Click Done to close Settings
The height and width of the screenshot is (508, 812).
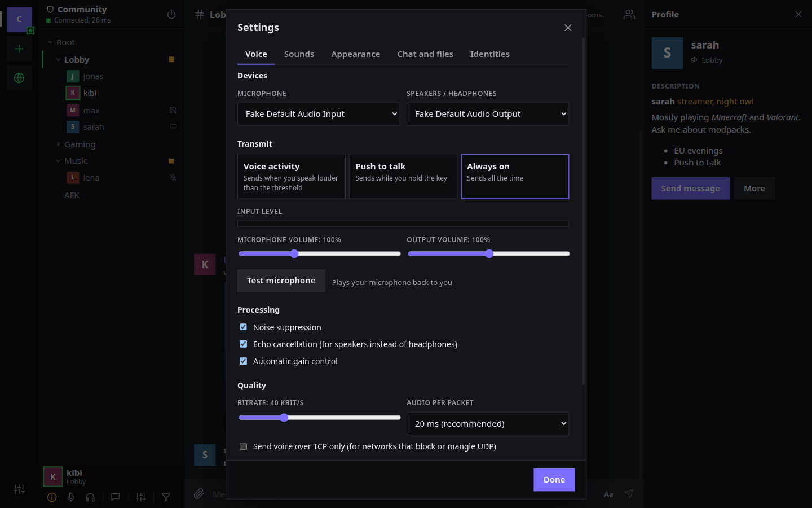554,480
